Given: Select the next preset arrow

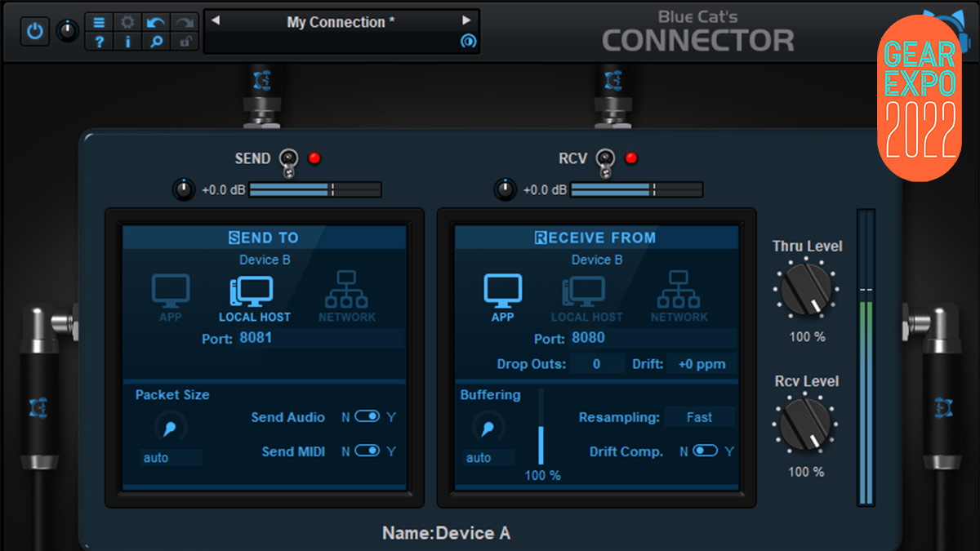Looking at the screenshot, I should 467,21.
